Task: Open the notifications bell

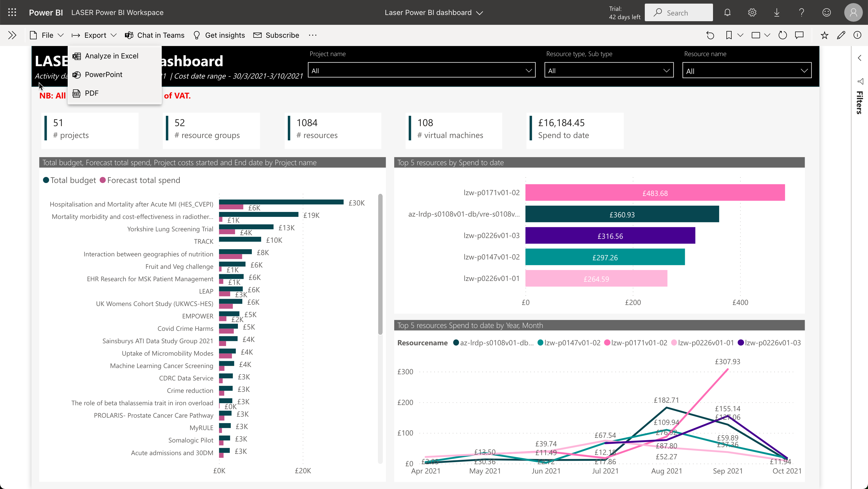Action: coord(727,12)
